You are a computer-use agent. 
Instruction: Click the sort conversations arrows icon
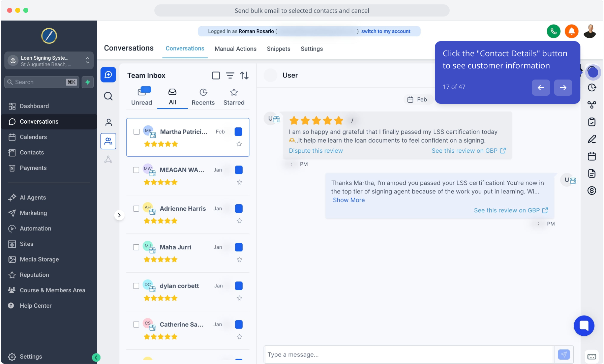[x=244, y=75]
